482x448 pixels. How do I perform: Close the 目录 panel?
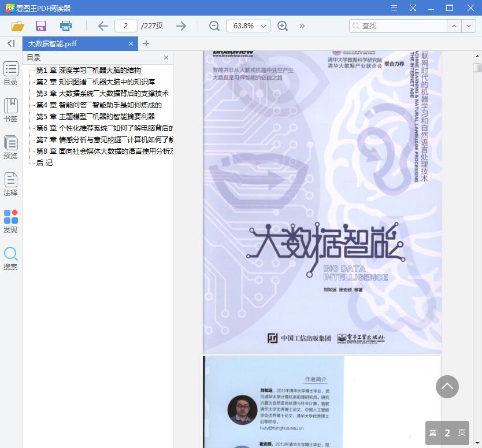166,57
